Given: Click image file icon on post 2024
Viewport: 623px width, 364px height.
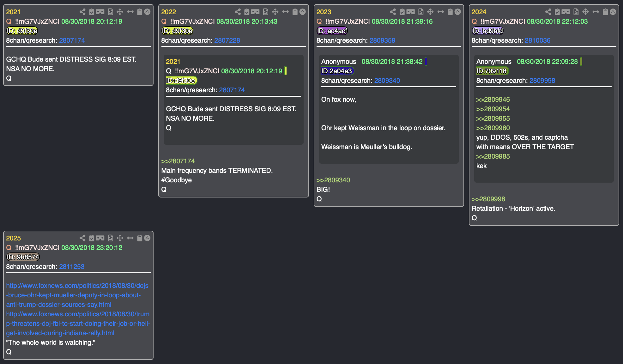Looking at the screenshot, I should pyautogui.click(x=576, y=12).
